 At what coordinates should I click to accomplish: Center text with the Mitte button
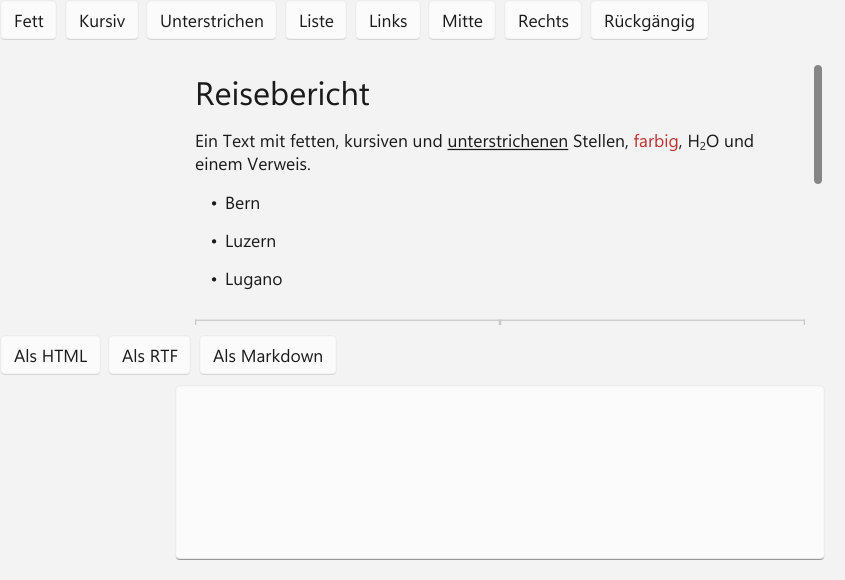click(462, 21)
